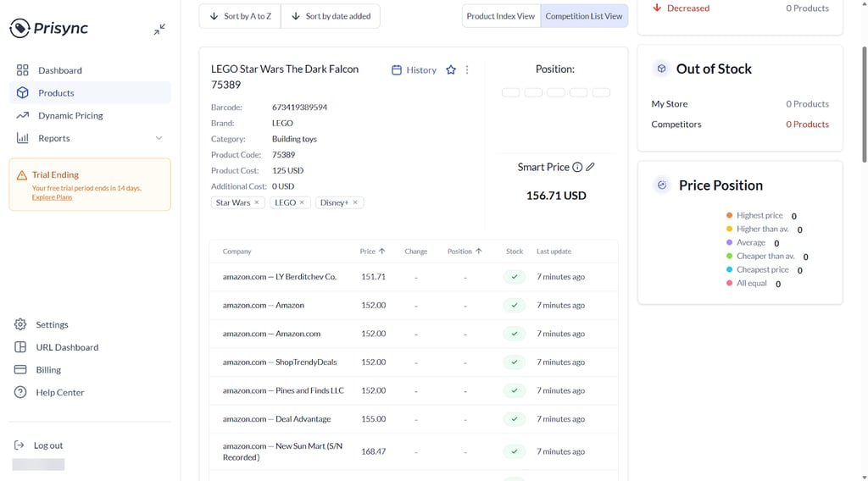Select the Pines and Finds LLC row
The image size is (868, 481).
[414, 390]
